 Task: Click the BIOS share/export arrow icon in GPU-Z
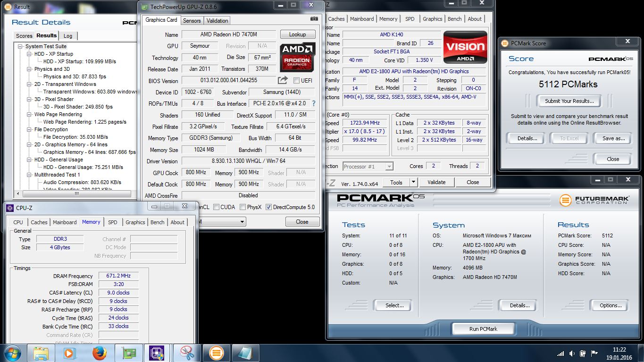[283, 80]
